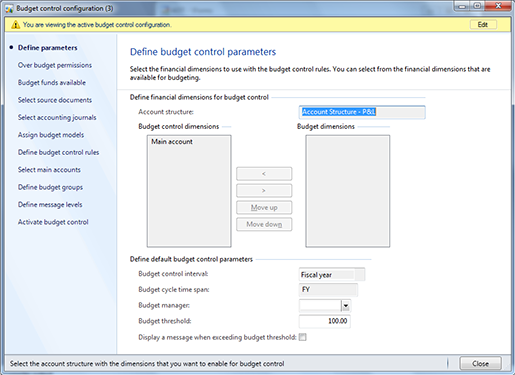
Task: Open Define budget groups page
Action: [x=50, y=187]
